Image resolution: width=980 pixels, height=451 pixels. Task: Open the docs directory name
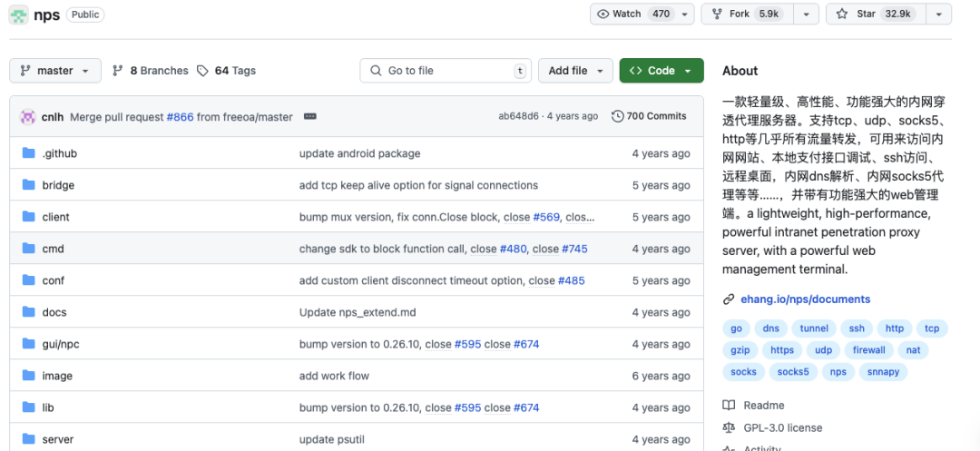coord(54,312)
